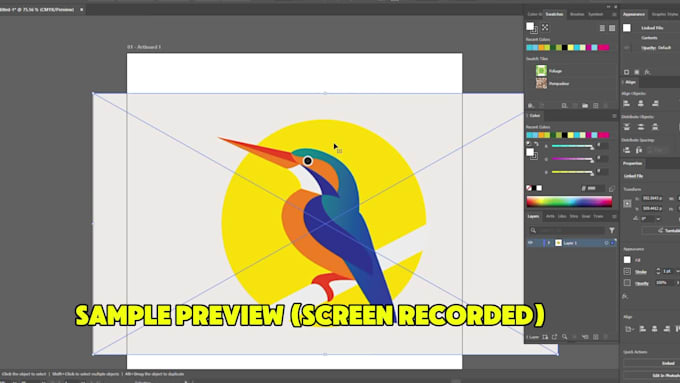680x383 pixels.
Task: Click Locate Object magnifier in Layers panel
Action: point(564,337)
